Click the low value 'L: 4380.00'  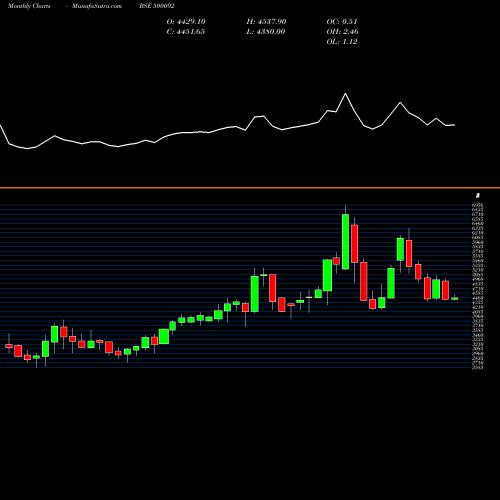point(266,32)
